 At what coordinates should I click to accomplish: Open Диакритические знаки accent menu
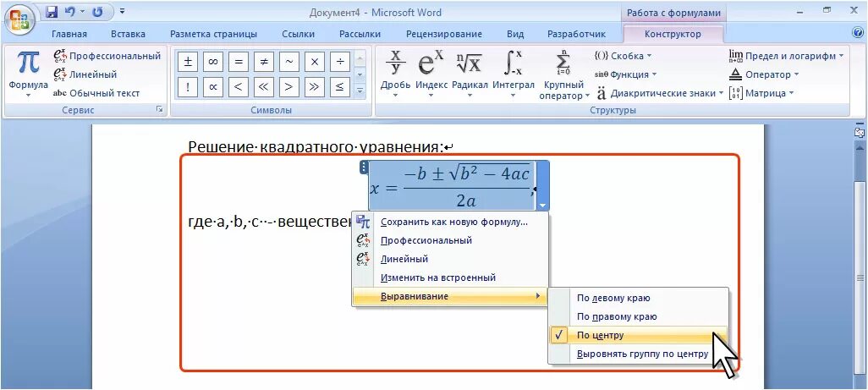(x=660, y=93)
